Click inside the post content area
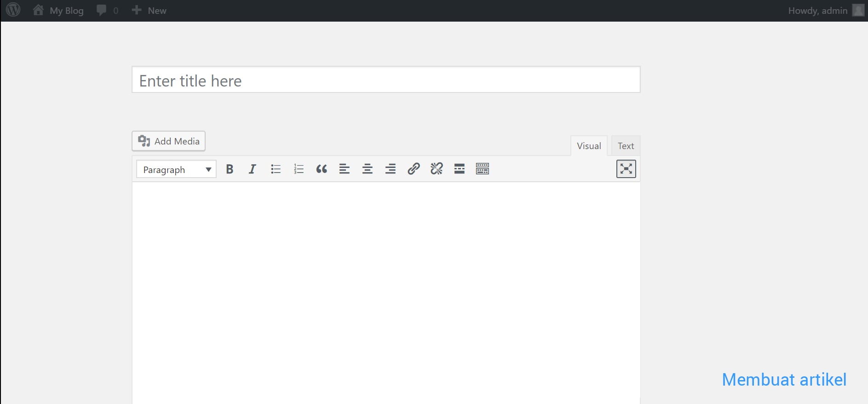The image size is (868, 404). [386, 293]
